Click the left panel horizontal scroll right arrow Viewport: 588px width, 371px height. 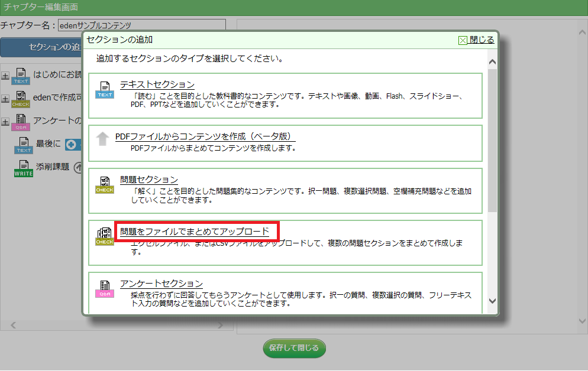(x=220, y=325)
